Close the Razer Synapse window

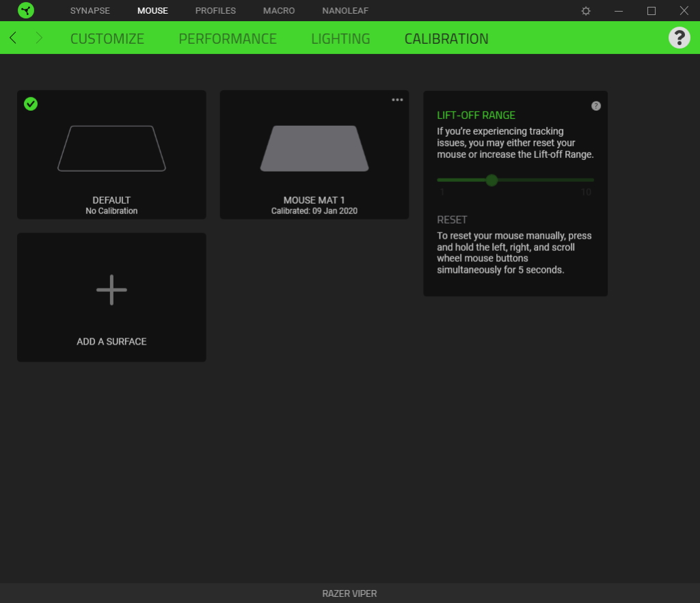tap(684, 11)
